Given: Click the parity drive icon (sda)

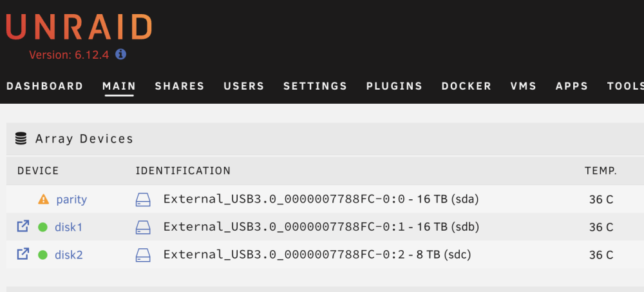Looking at the screenshot, I should (143, 200).
